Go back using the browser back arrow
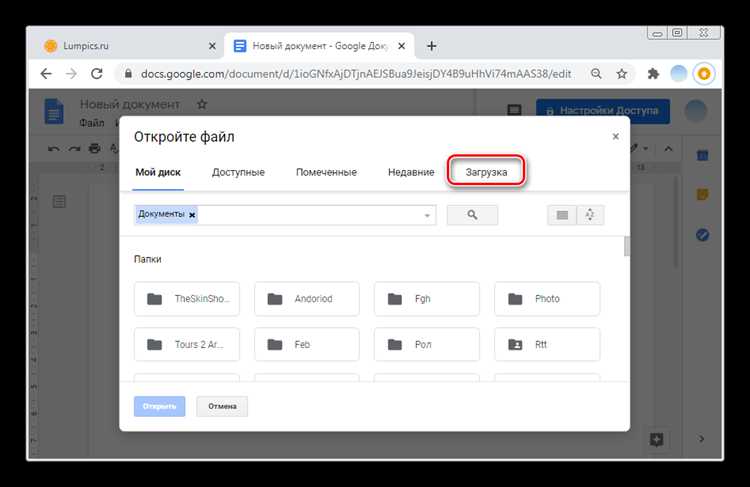Viewport: 750px width, 487px height. (46, 74)
